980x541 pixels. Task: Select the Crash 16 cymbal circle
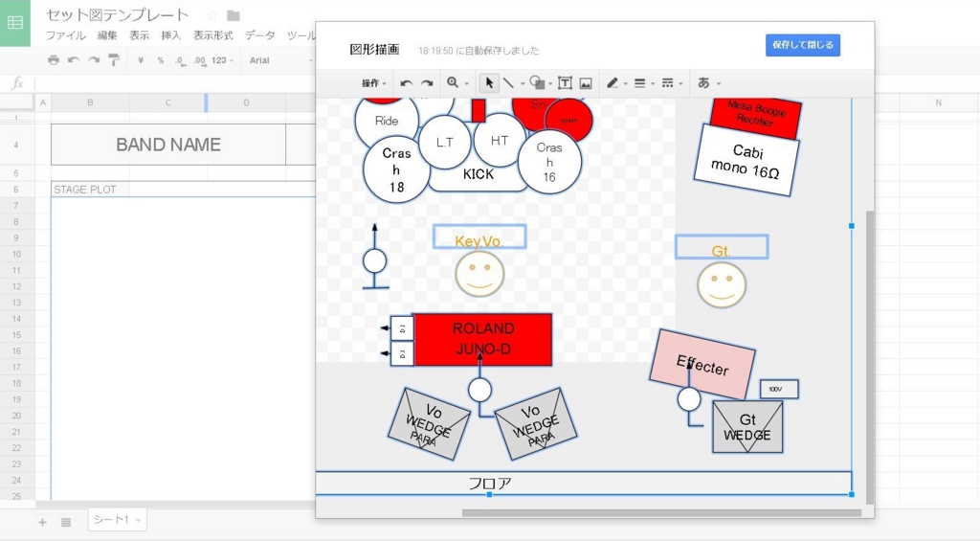549,162
